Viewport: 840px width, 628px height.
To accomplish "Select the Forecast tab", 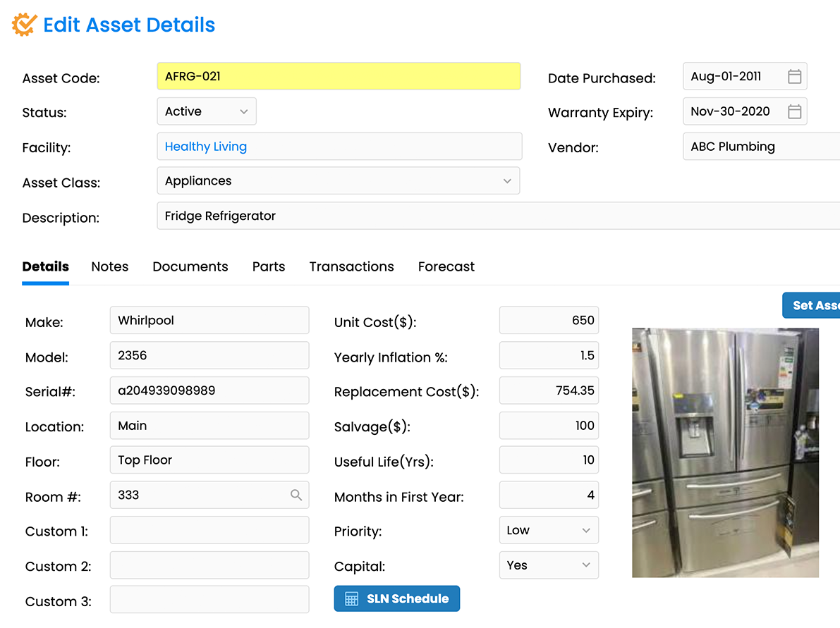I will (x=446, y=266).
